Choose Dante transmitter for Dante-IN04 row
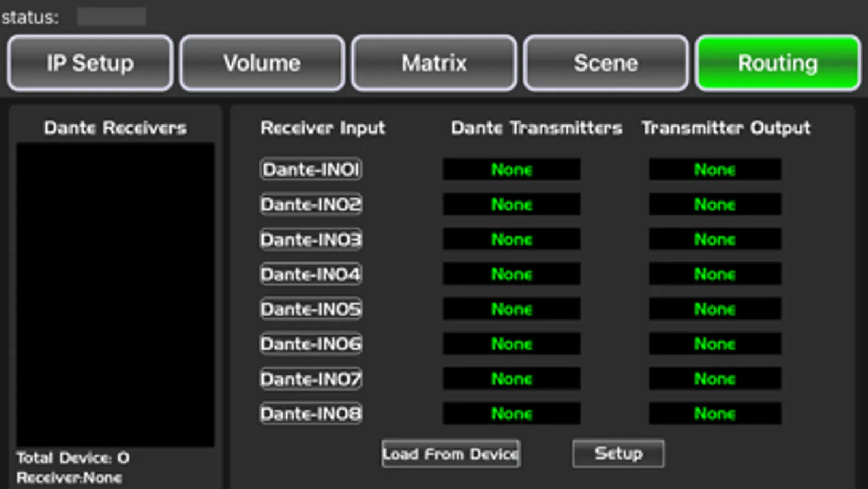The width and height of the screenshot is (868, 489). click(x=512, y=274)
